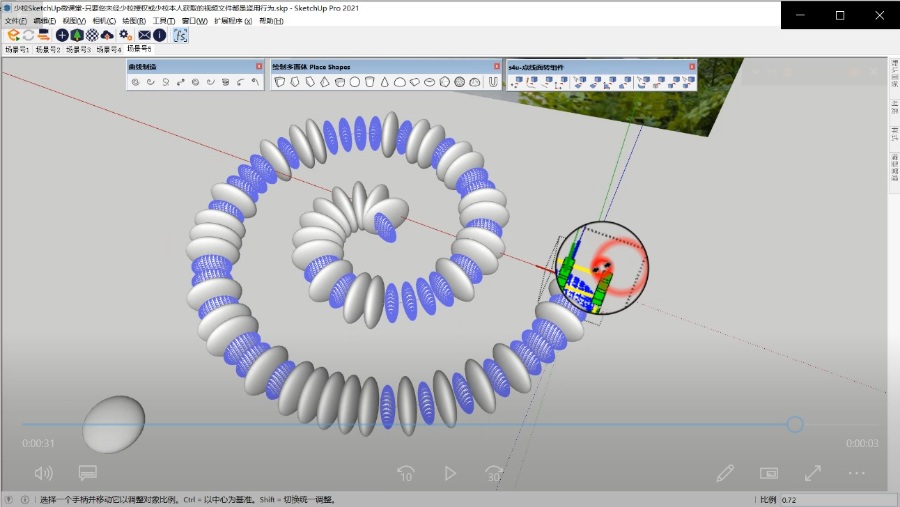The width and height of the screenshot is (900, 507).
Task: Select first spiral icon in 曲线制造 toolbar
Action: click(x=135, y=82)
